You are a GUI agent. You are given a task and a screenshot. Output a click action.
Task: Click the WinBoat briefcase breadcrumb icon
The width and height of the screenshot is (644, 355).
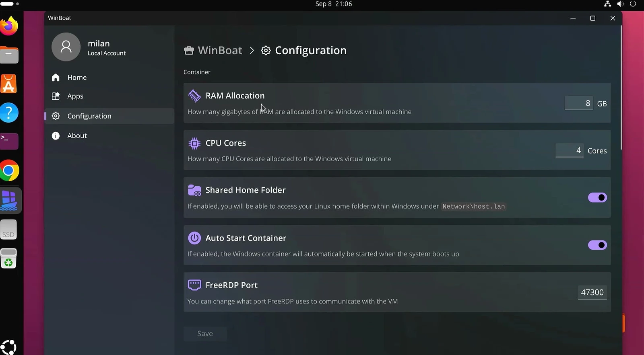[189, 51]
